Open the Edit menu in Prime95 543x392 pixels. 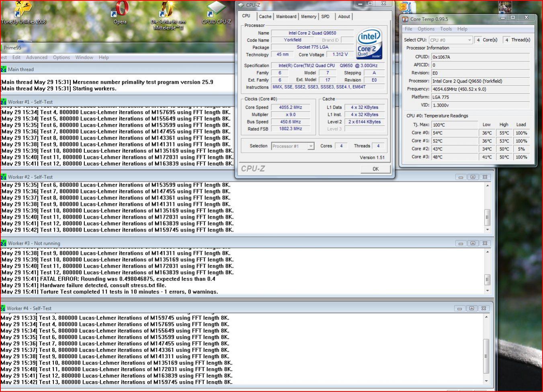tap(16, 57)
